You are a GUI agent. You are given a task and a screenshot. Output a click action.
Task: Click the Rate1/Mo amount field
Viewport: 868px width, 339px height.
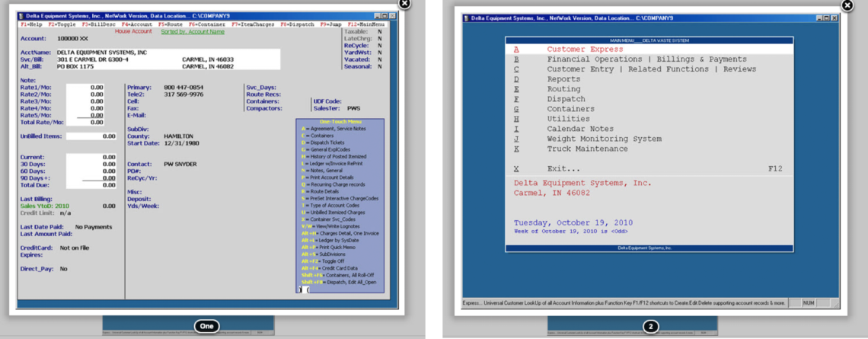pos(85,88)
